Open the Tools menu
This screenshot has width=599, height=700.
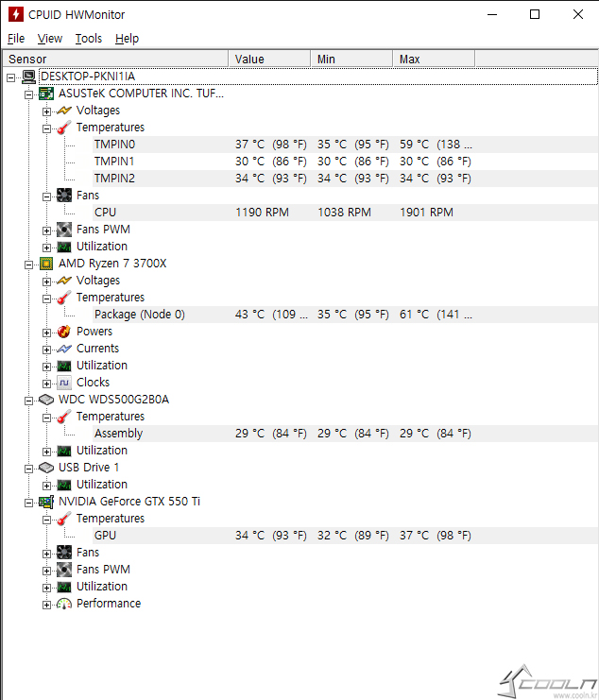coord(89,39)
